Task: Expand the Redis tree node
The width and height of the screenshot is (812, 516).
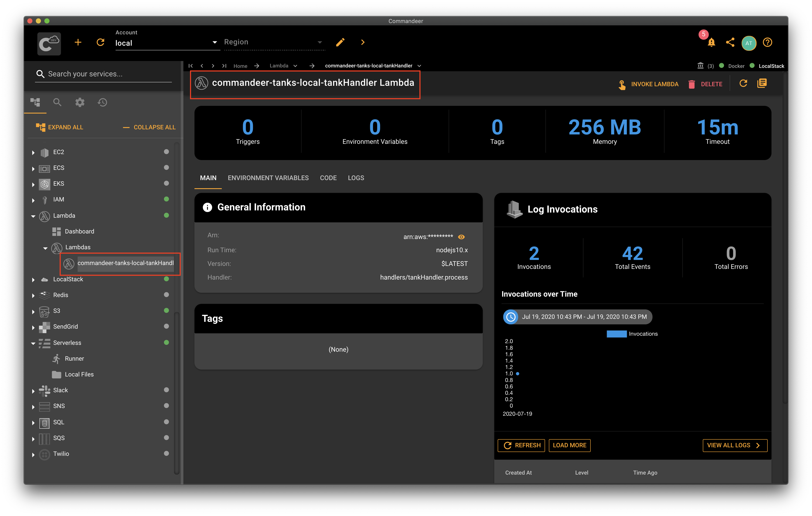Action: pyautogui.click(x=33, y=296)
